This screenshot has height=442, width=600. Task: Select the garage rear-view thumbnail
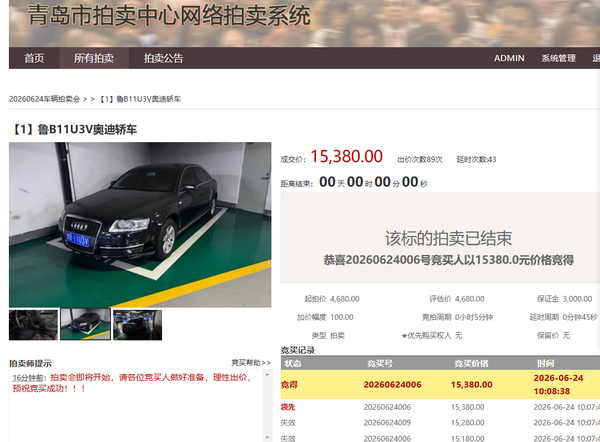[x=137, y=325]
